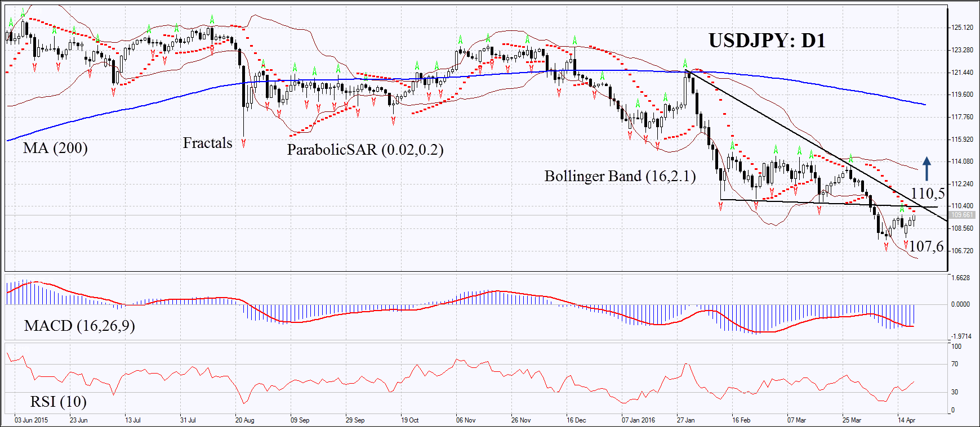Click the 29 Sep date label

click(x=355, y=420)
